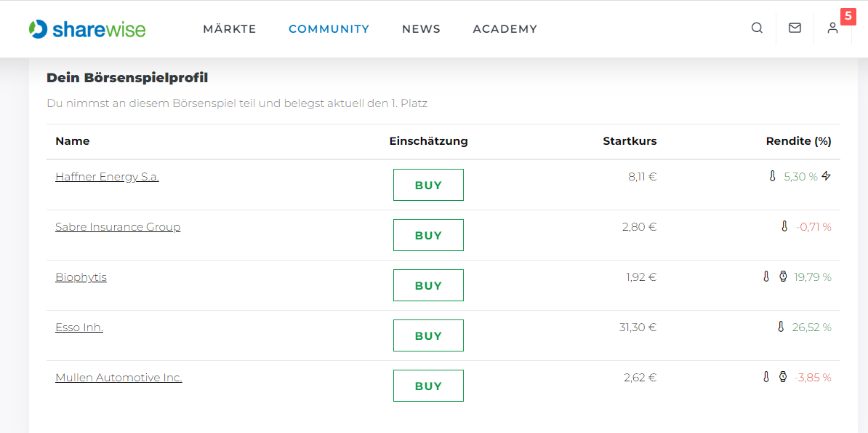Select the Community menu item

[x=329, y=29]
